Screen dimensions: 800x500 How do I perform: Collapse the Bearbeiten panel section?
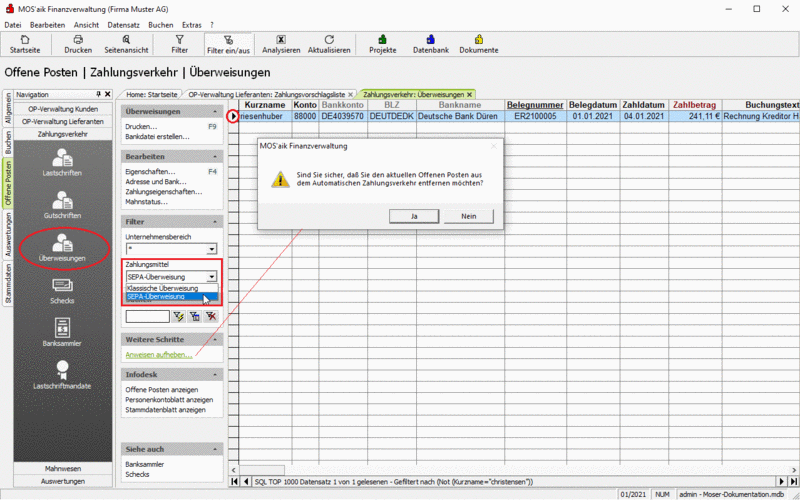[x=215, y=156]
